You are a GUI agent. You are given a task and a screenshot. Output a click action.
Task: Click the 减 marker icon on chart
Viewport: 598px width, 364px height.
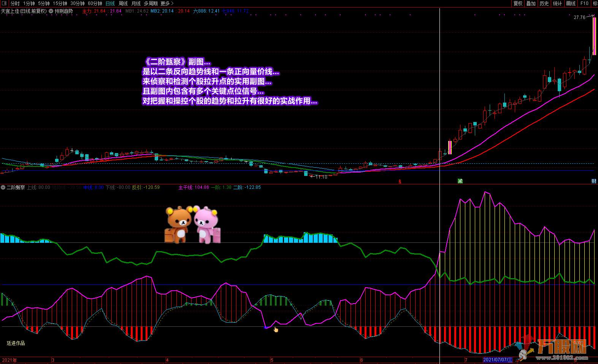click(x=460, y=181)
